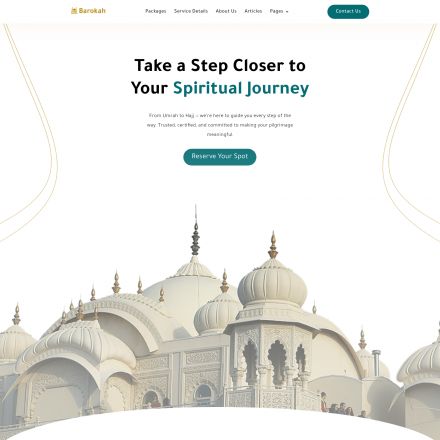Click the large ribbed onion dome

(272, 287)
